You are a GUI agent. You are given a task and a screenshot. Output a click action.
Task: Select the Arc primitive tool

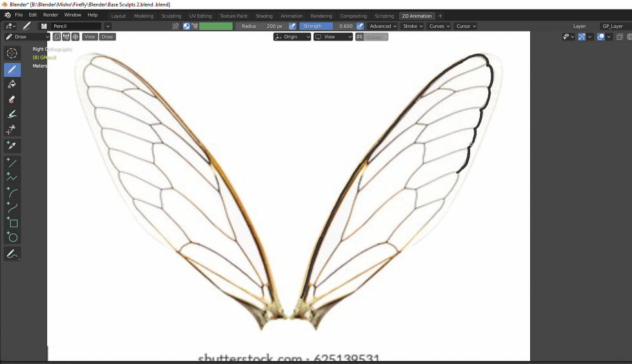pyautogui.click(x=12, y=193)
